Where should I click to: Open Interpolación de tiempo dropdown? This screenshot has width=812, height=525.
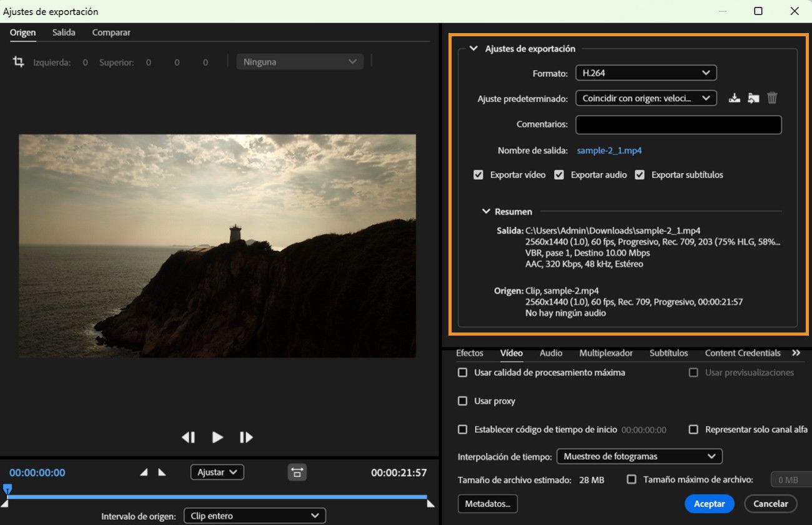coord(638,456)
